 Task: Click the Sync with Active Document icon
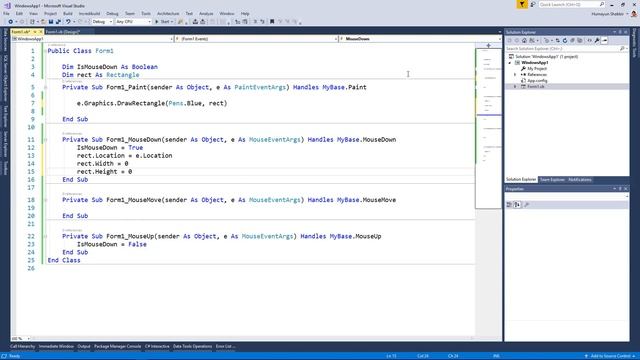tap(558, 40)
